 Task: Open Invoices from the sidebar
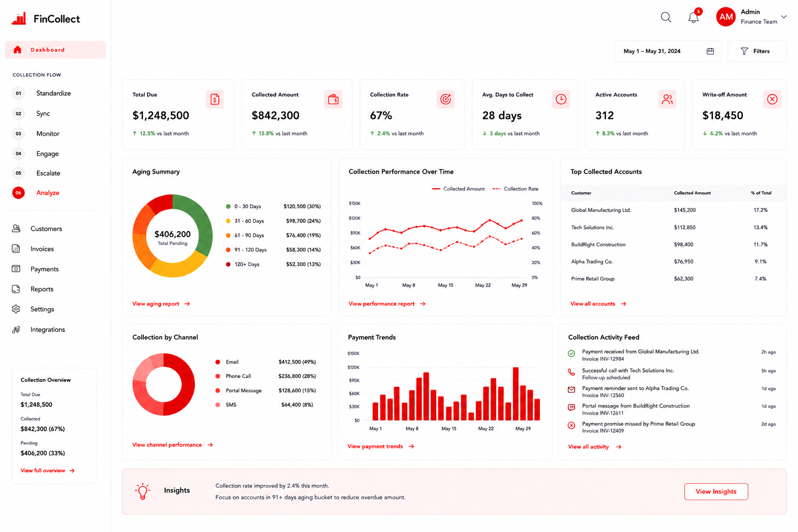(x=33, y=249)
